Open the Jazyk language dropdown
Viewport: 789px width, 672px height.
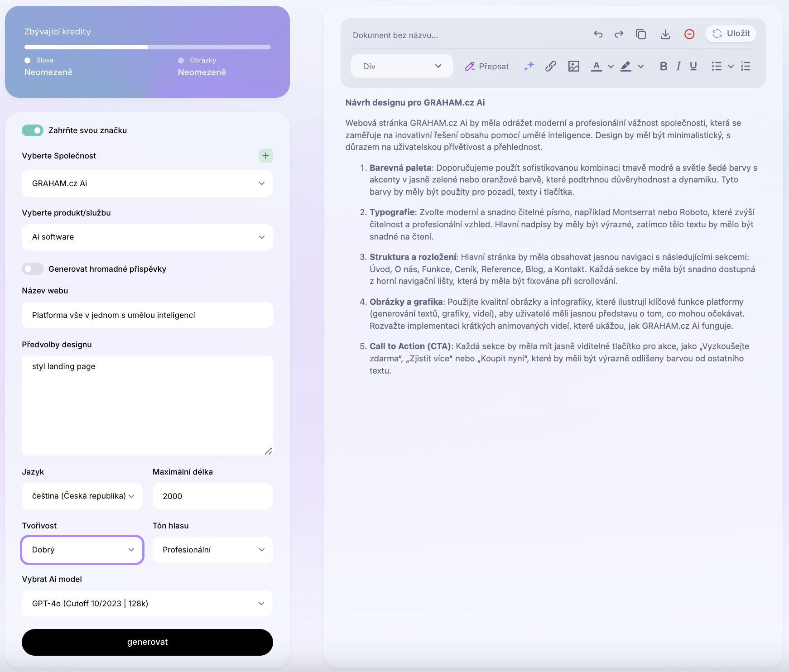point(82,496)
